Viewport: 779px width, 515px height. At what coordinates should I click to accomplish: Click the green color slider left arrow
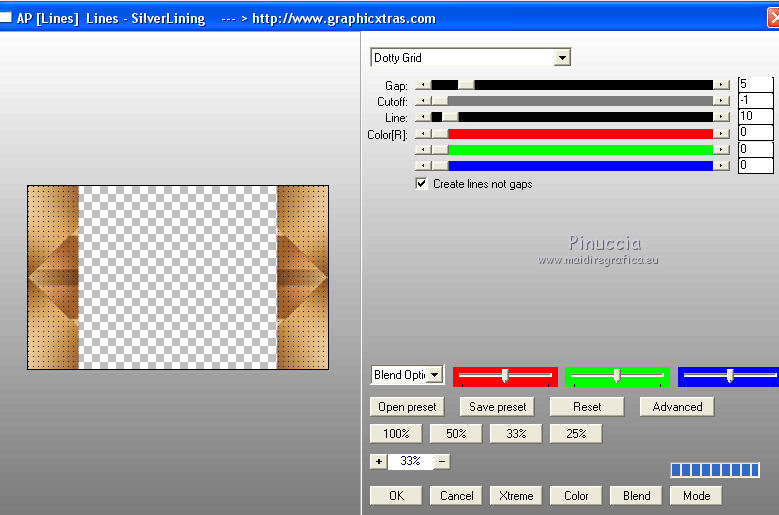pos(423,149)
